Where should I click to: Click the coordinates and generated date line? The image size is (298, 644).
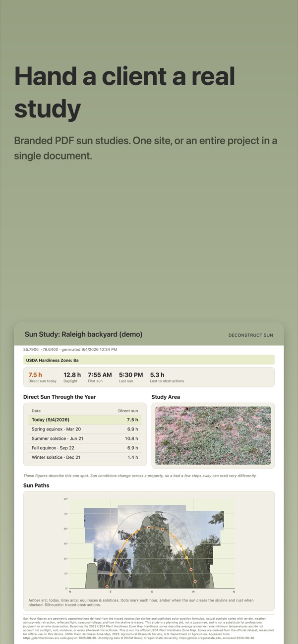[x=70, y=349]
